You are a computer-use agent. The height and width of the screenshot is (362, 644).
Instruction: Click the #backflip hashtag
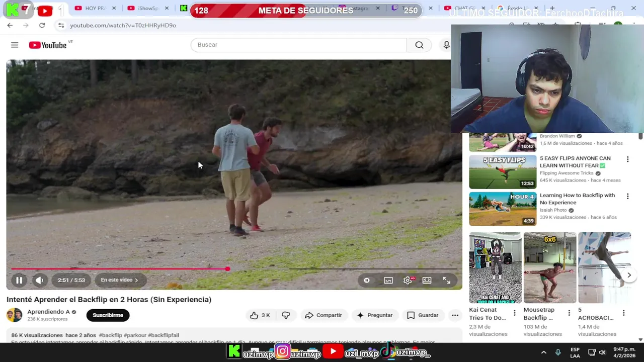[x=110, y=335]
